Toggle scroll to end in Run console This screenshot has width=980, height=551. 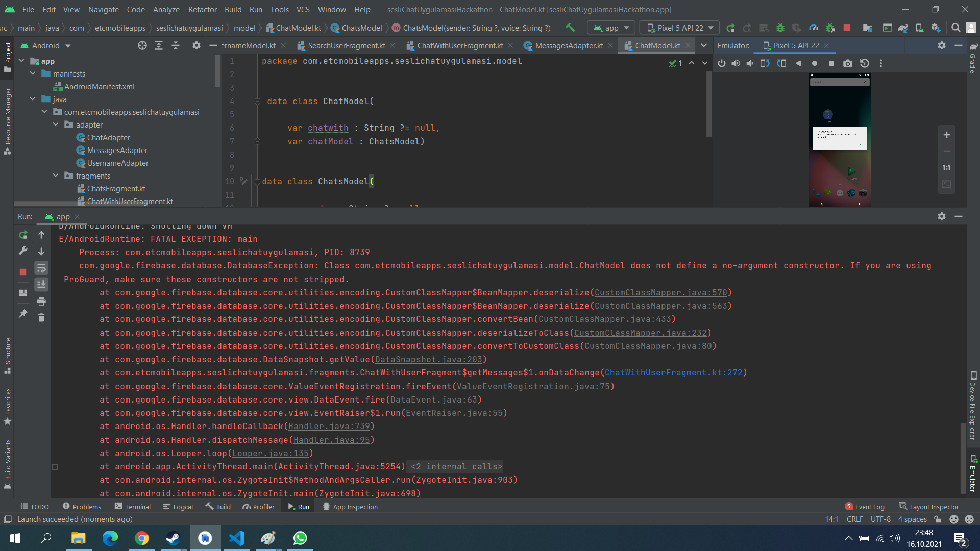tap(41, 284)
